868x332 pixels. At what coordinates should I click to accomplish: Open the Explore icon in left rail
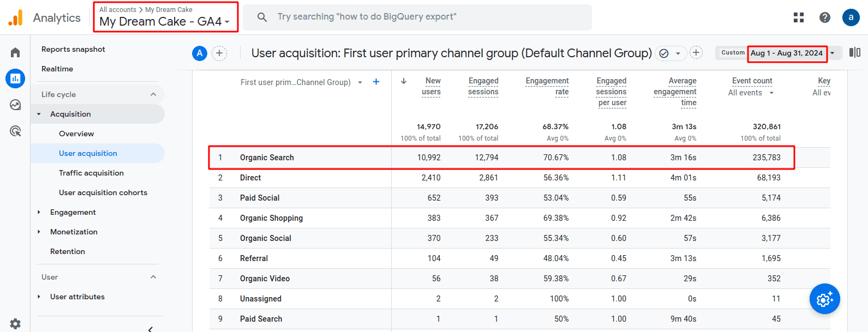tap(15, 105)
